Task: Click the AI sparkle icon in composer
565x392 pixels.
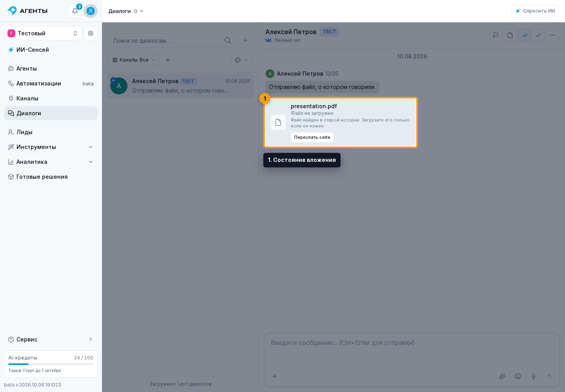Action: click(502, 376)
